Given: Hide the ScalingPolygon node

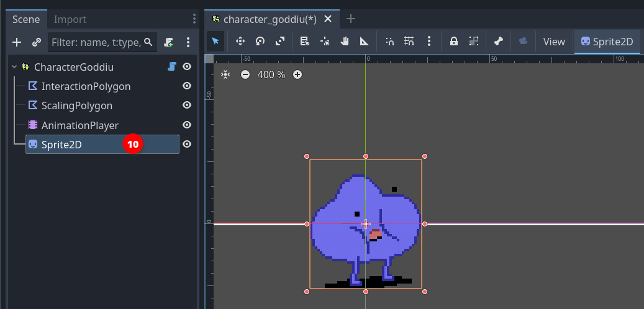Looking at the screenshot, I should click(187, 105).
